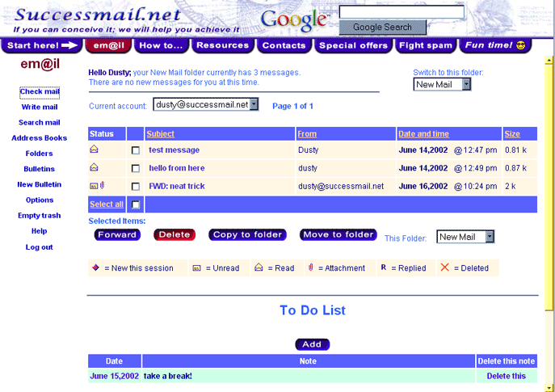555x392 pixels.
Task: Click the Attachment legend paperclip icon
Action: [311, 268]
